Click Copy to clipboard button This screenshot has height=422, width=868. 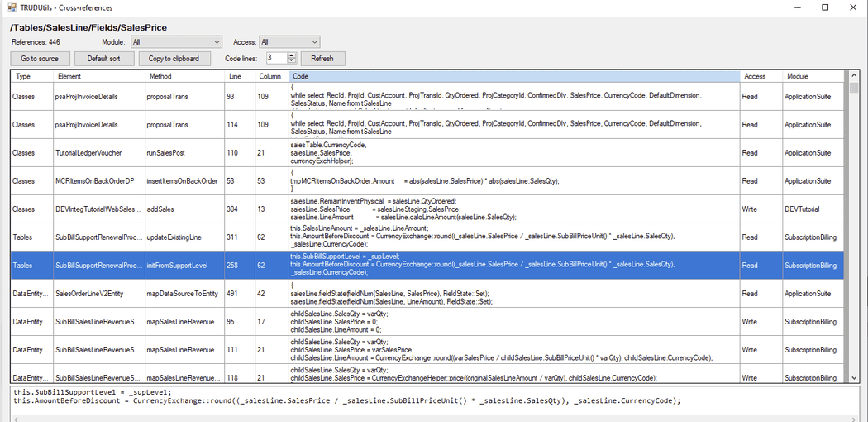[174, 58]
